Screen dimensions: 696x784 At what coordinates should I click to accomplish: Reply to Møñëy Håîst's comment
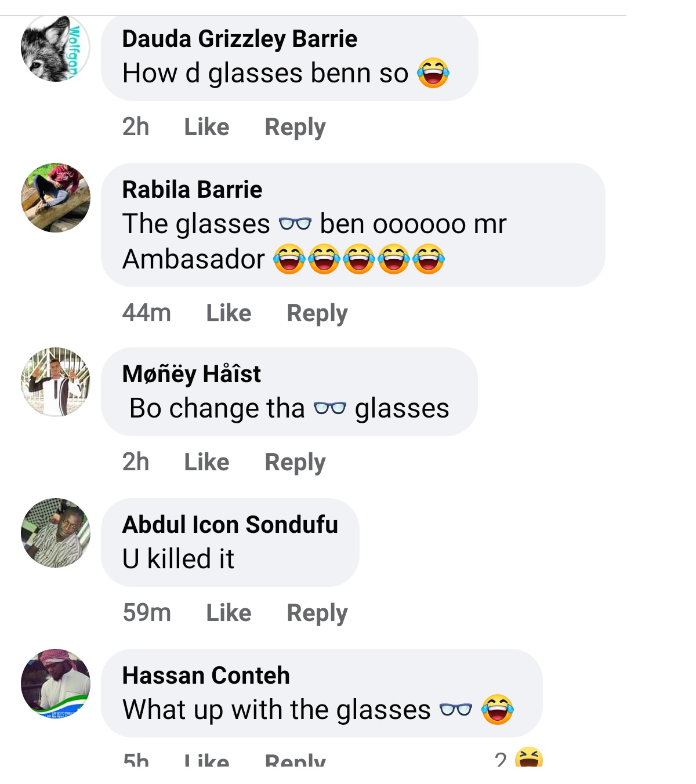pyautogui.click(x=295, y=462)
